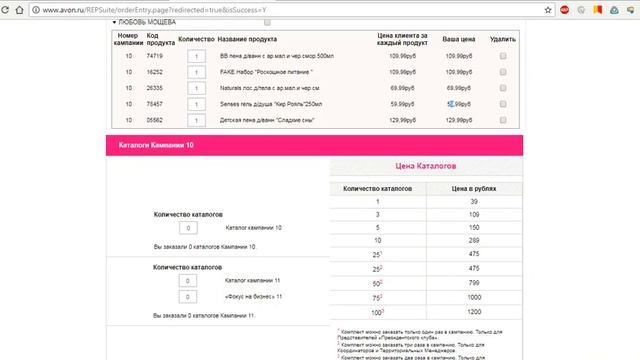
Task: Click the quantity field for «Фокус на бизнес» 11
Action: 188,297
